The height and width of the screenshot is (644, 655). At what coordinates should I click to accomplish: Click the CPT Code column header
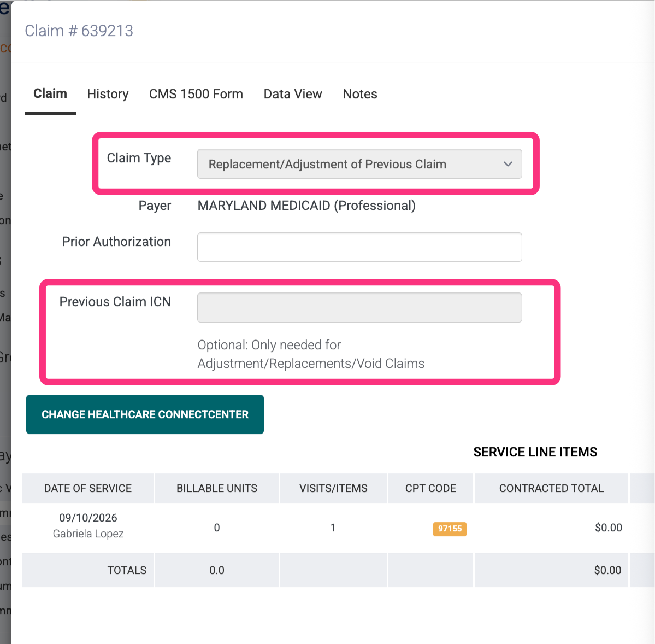430,488
